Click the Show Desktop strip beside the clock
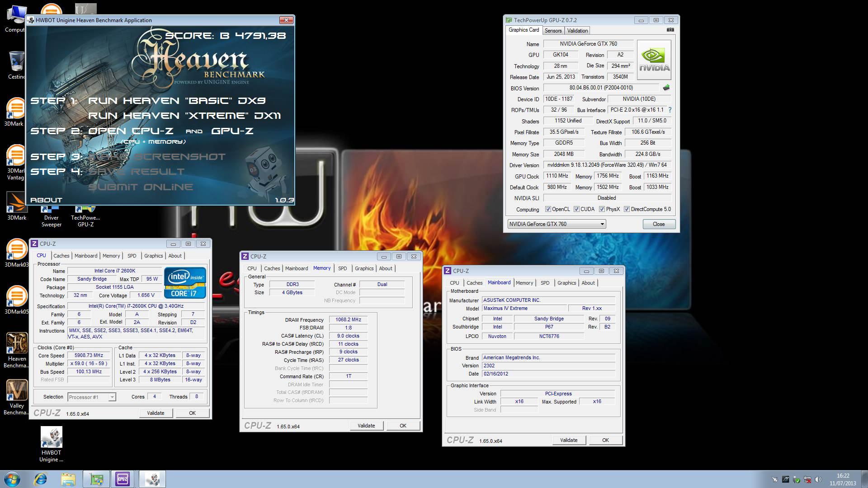 (864, 479)
